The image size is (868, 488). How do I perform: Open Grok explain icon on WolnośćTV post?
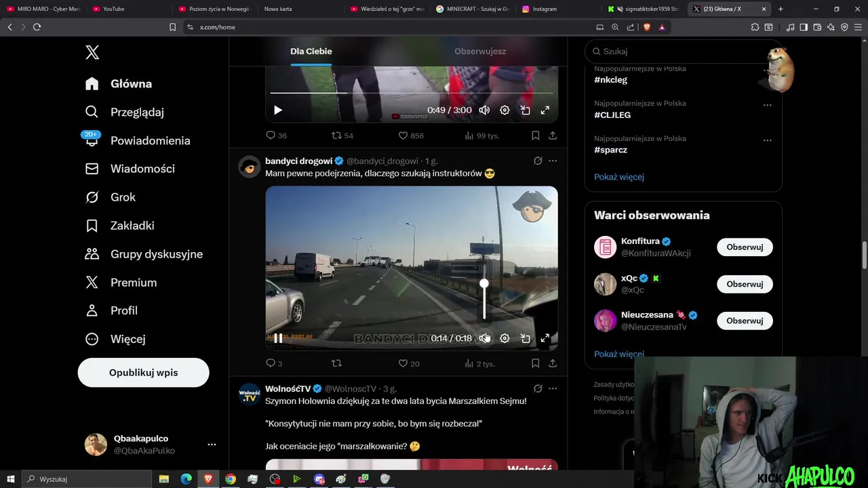[538, 389]
